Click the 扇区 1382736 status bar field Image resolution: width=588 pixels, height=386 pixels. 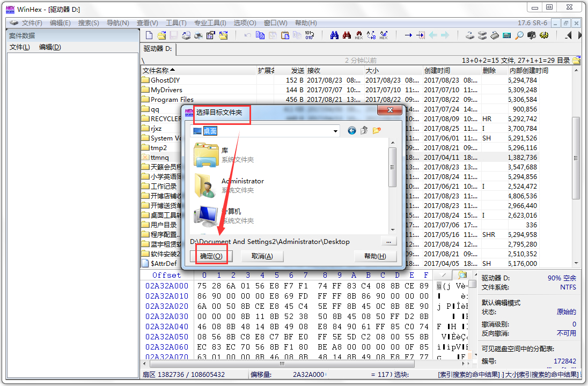[x=183, y=374]
